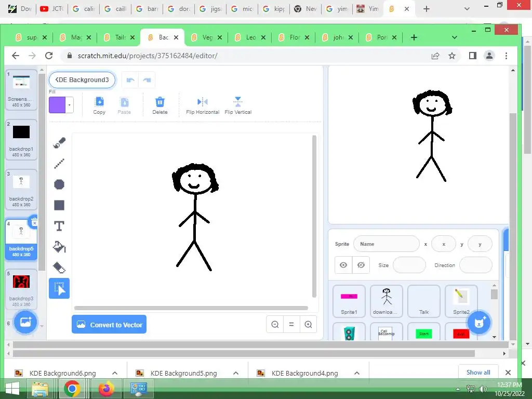This screenshot has height=399, width=532.
Task: Select the Circle tool
Action: pyautogui.click(x=59, y=184)
